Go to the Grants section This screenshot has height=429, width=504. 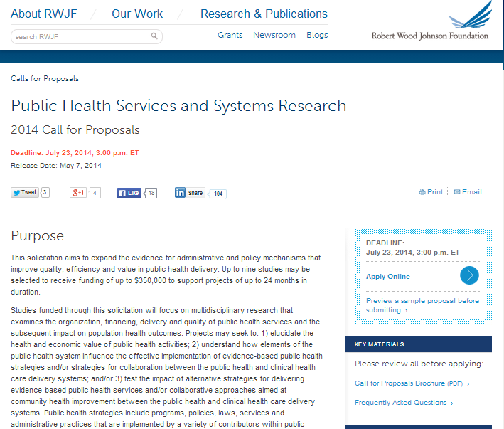230,35
